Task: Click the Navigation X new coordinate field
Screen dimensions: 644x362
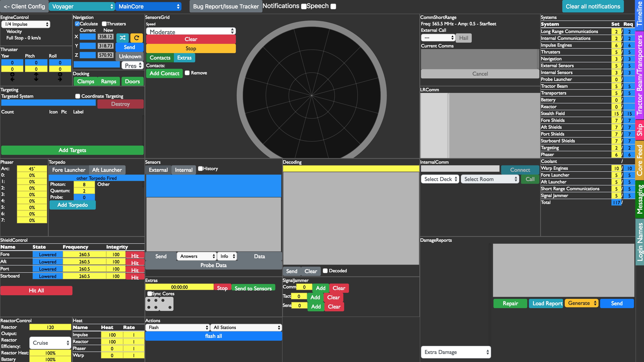Action: click(x=106, y=37)
